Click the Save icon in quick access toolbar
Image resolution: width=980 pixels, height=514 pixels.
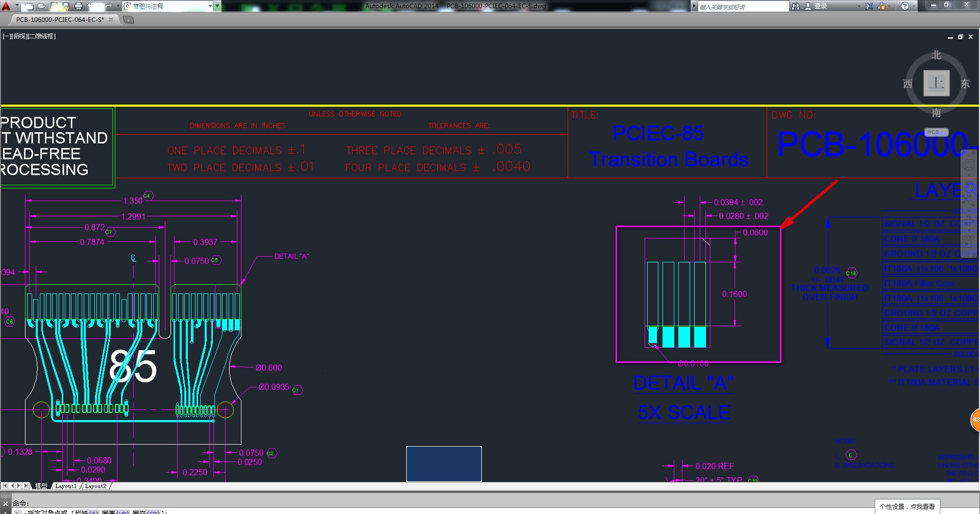(x=54, y=6)
